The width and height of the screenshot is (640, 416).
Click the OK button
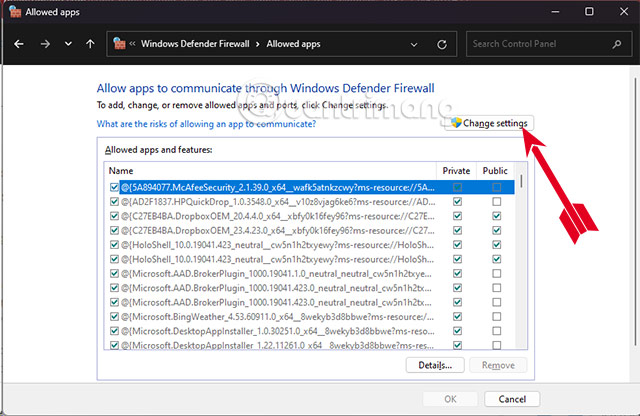(x=450, y=399)
